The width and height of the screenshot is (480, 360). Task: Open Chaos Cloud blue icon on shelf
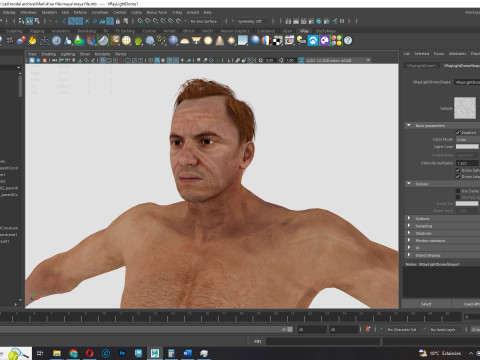pyautogui.click(x=313, y=41)
